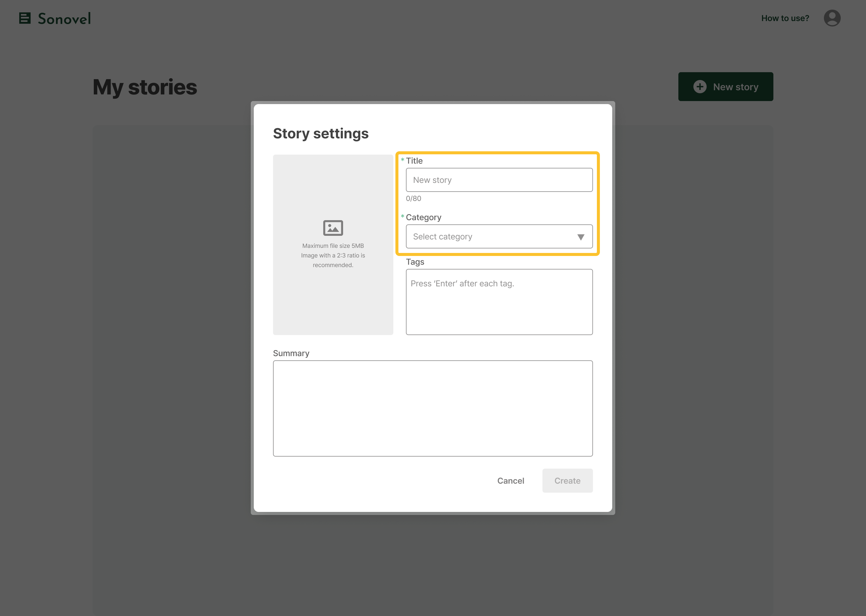
Task: Click the Sonovel logo icon
Action: click(x=25, y=18)
